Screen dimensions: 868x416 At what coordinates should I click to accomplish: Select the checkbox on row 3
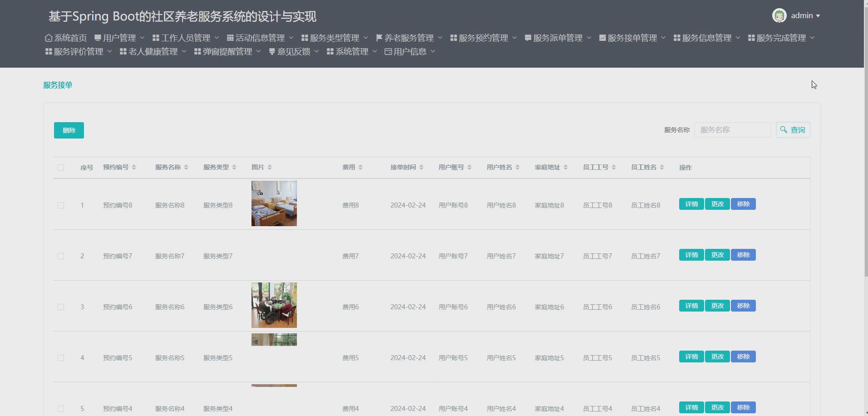coord(61,307)
